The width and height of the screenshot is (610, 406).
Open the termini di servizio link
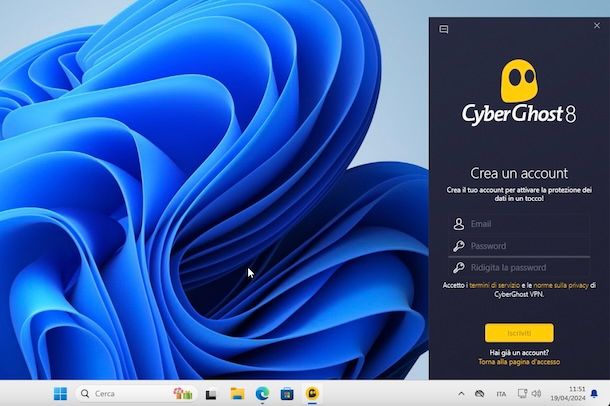click(x=494, y=285)
